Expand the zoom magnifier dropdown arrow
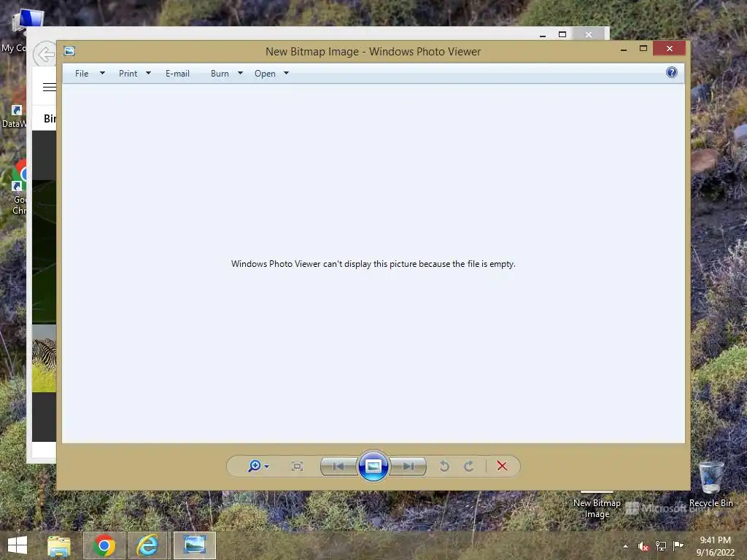Screen dimensions: 747x560 tap(267, 466)
